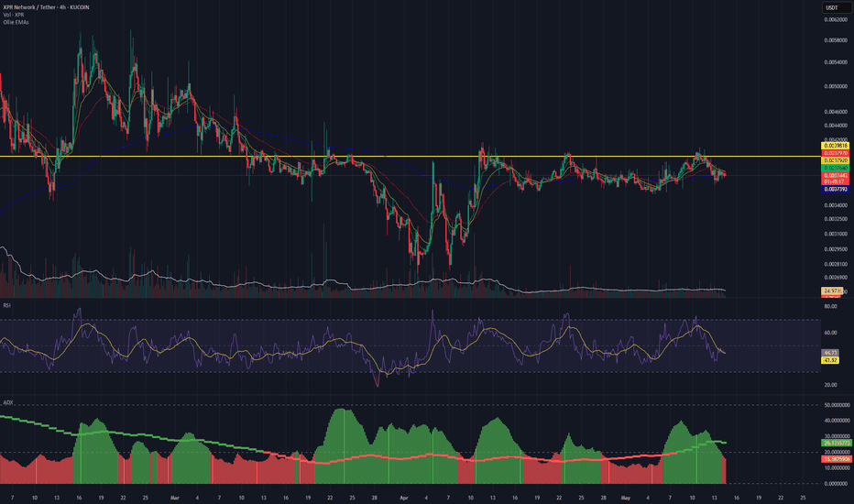Select the Vol · XPR indicator legend
Viewport: 854px width, 504px height.
click(x=14, y=15)
